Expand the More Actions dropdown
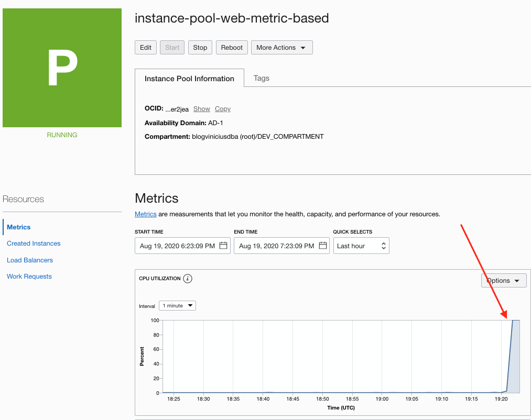Viewport: 531px width, 420px height. (x=281, y=48)
